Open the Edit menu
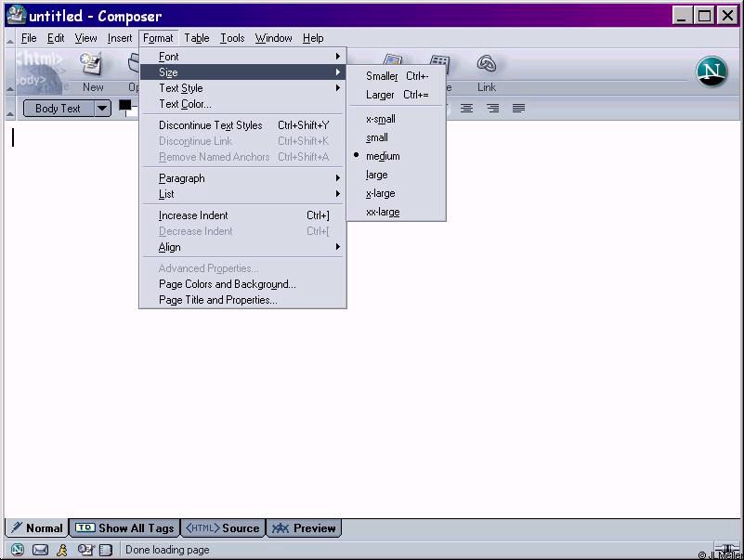744x560 pixels. coord(56,38)
